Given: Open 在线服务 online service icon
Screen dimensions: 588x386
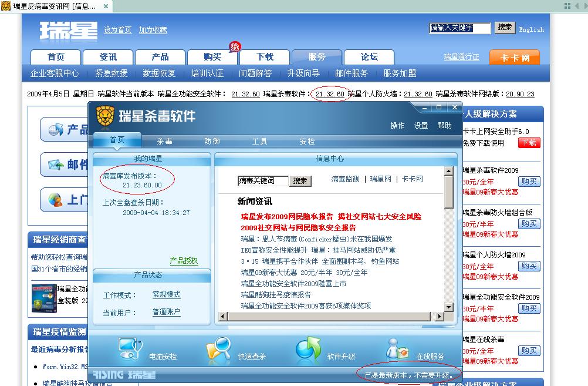Looking at the screenshot, I should click(x=397, y=349).
